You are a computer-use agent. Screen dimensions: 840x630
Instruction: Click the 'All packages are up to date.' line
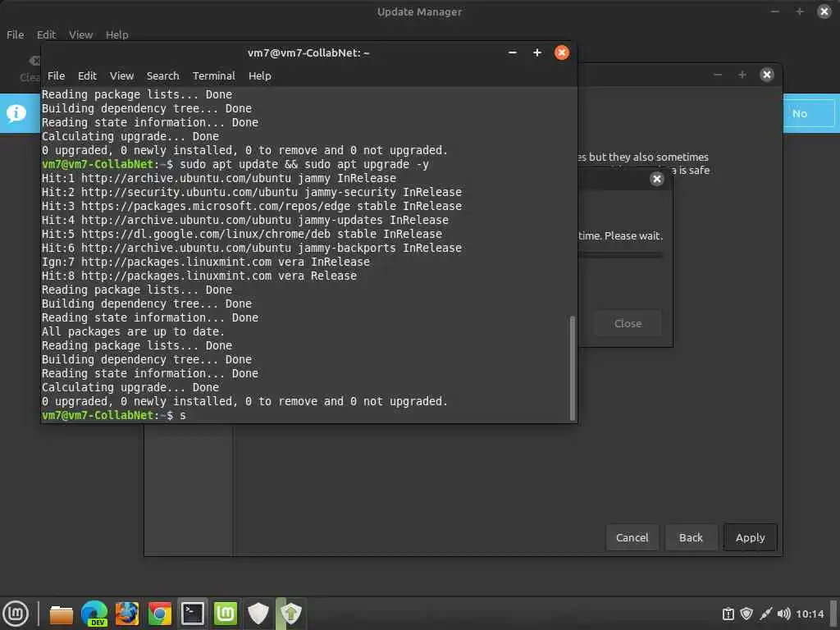pyautogui.click(x=133, y=331)
